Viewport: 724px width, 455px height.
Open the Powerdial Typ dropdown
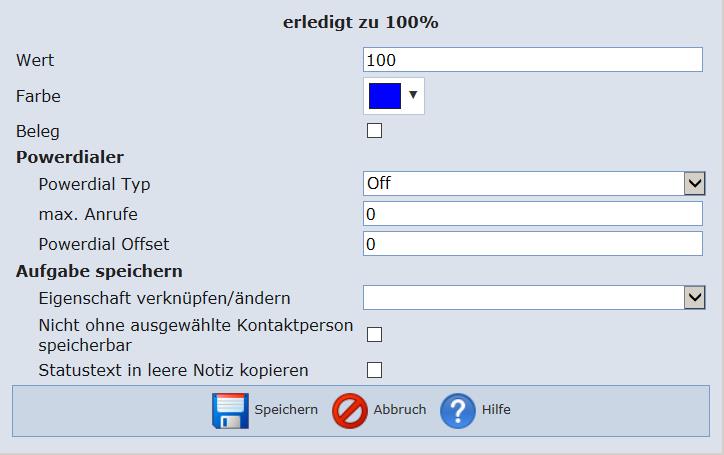[x=694, y=183]
